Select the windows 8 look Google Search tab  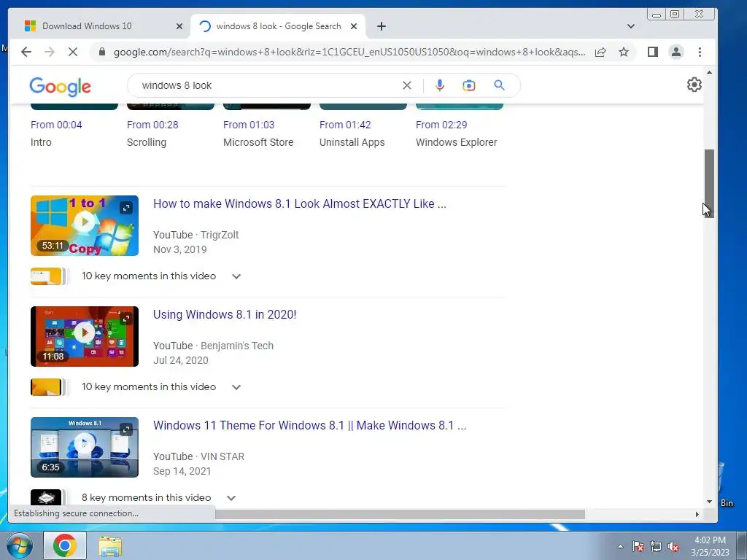[x=278, y=26]
